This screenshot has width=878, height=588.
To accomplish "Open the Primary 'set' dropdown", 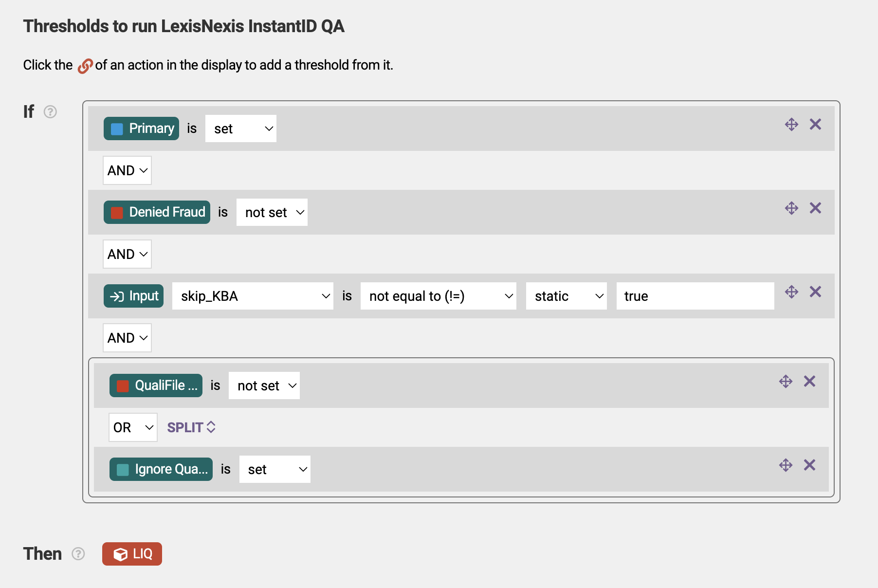I will point(241,129).
